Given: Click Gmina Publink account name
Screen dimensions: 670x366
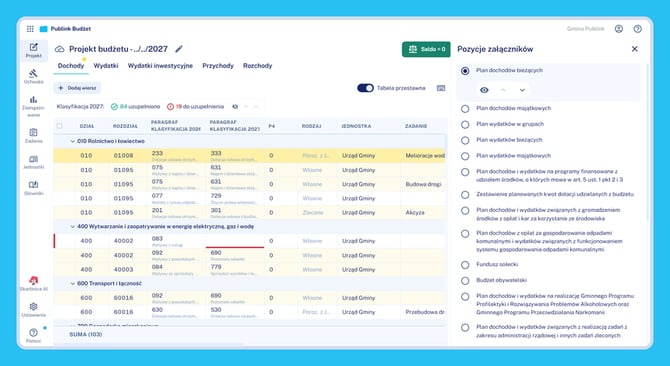Looking at the screenshot, I should point(585,29).
